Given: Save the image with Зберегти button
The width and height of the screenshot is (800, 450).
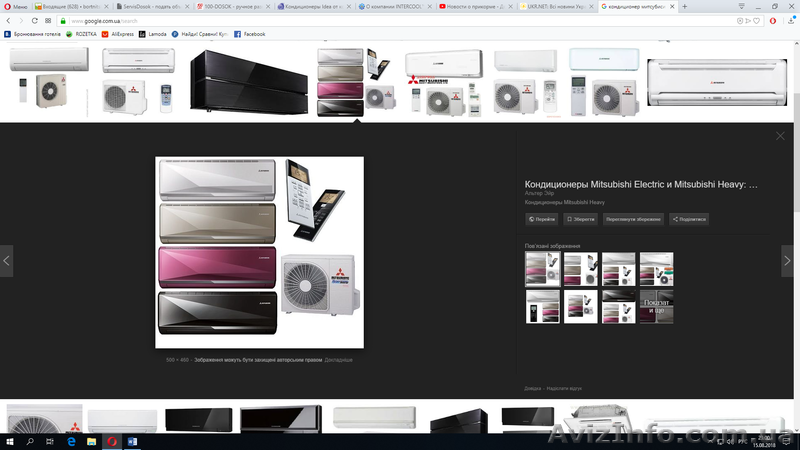Looking at the screenshot, I should pyautogui.click(x=581, y=219).
